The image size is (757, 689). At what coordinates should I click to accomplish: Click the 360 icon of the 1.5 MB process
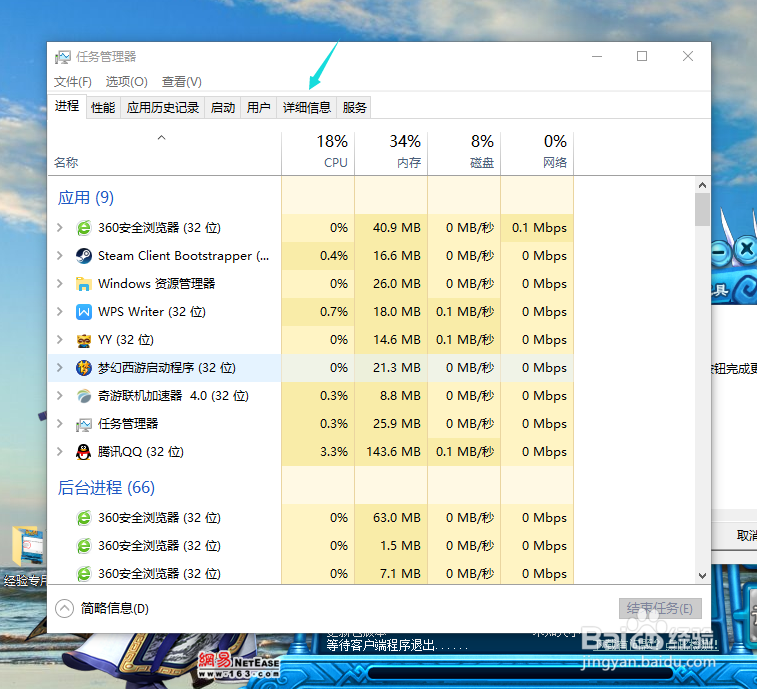[x=84, y=546]
